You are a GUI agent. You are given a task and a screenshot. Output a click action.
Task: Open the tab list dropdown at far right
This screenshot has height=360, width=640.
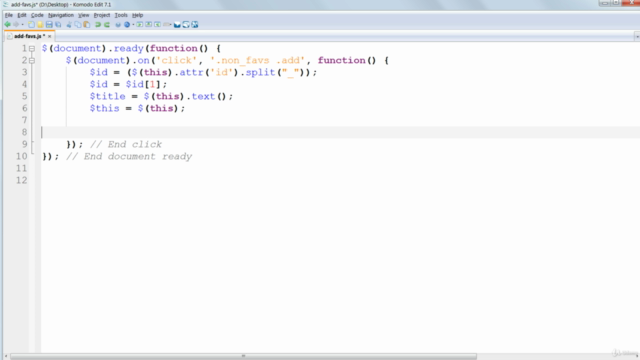pos(637,37)
